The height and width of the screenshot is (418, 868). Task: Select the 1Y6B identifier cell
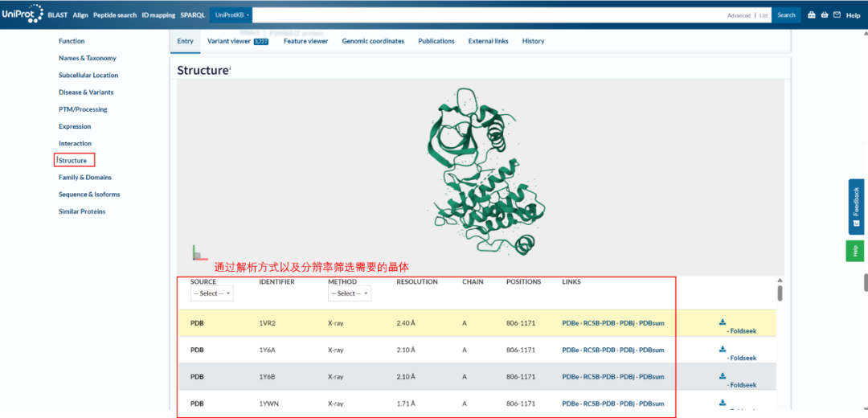268,376
